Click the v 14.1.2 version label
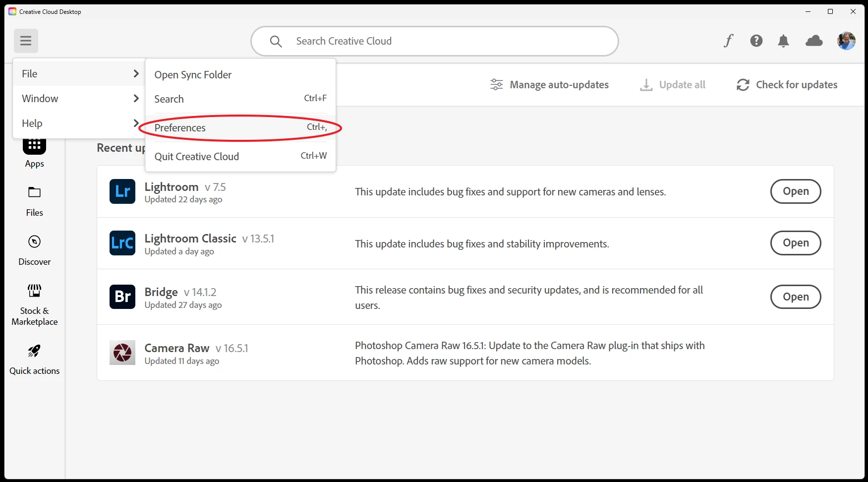Viewport: 868px width, 482px height. click(200, 293)
